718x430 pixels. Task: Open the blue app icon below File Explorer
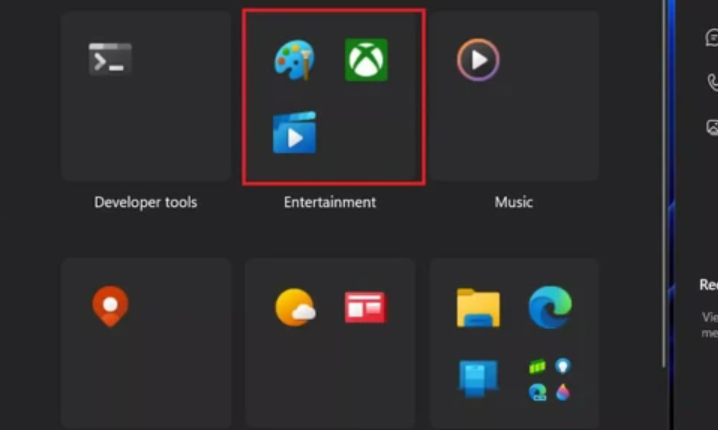click(478, 378)
